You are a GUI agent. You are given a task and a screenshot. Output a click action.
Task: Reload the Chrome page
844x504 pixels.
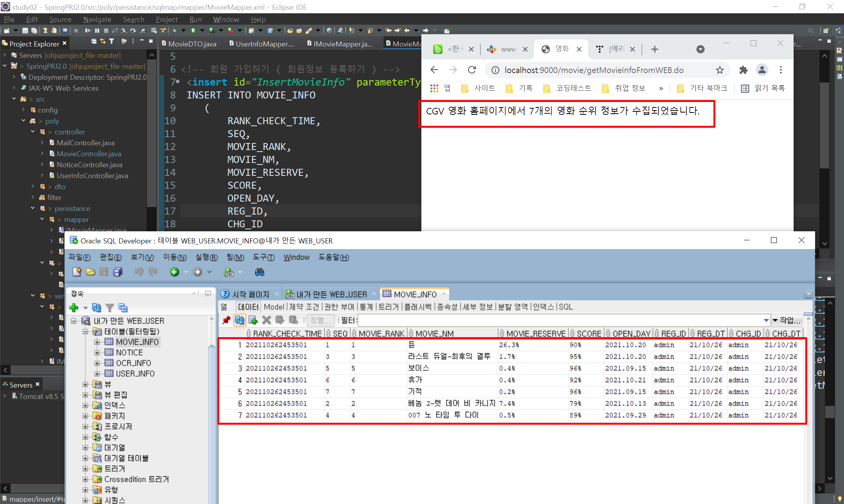(x=472, y=70)
